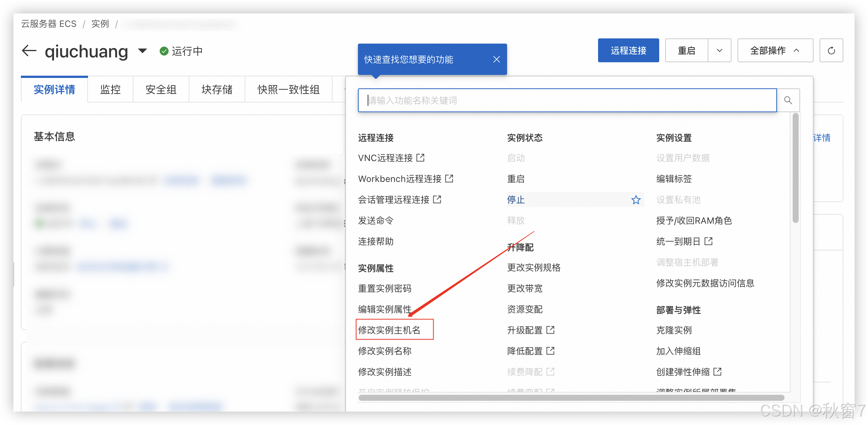The image size is (868, 425).
Task: Click external-link icon beside 升级配置
Action: pos(550,330)
